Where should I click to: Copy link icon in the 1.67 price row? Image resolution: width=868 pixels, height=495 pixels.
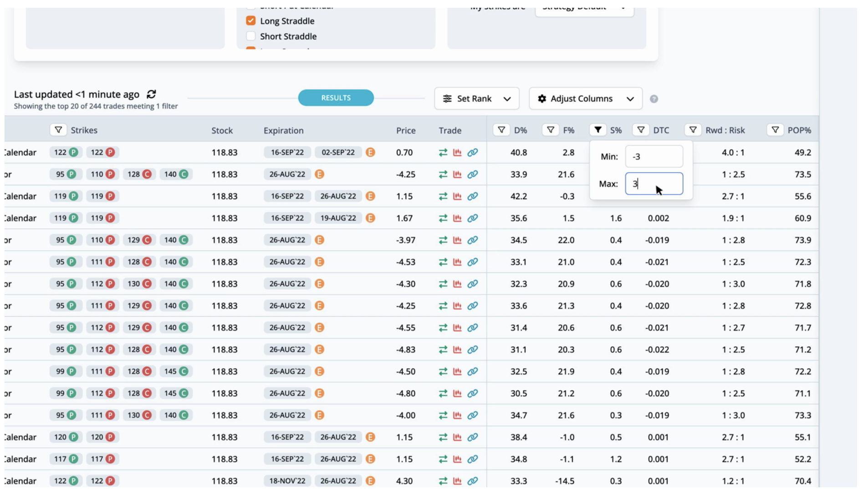[x=473, y=218]
